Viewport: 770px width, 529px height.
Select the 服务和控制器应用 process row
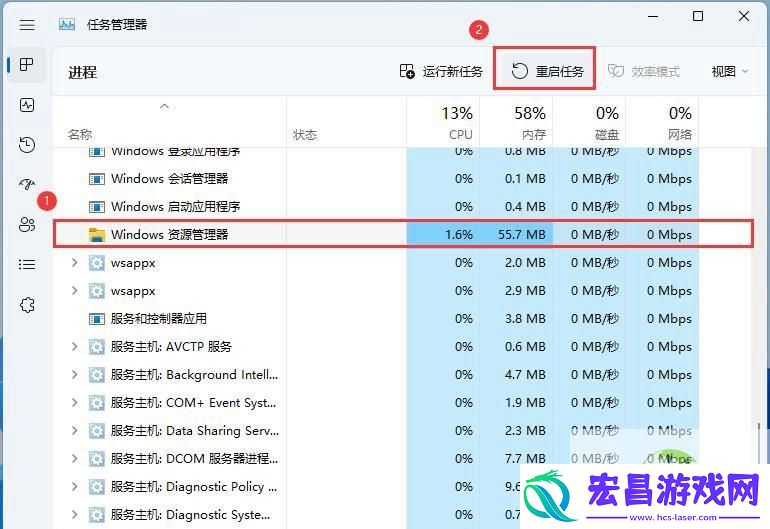pos(376,319)
